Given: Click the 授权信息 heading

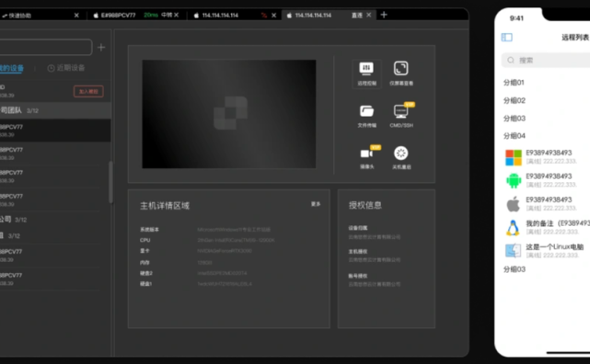Looking at the screenshot, I should 365,205.
